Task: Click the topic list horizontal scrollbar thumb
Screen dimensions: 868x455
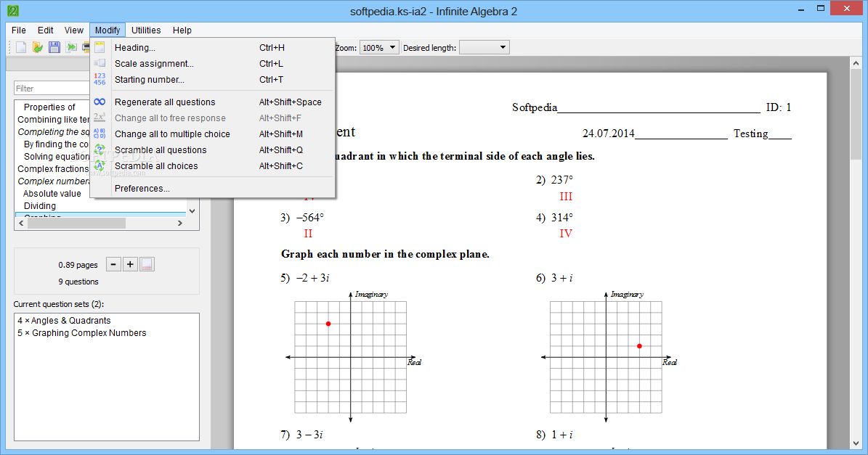Action: 76,223
